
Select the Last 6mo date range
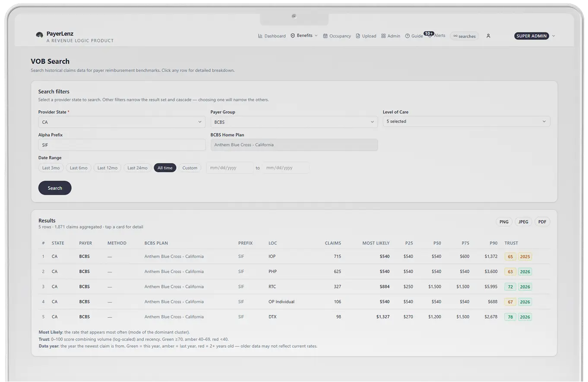pyautogui.click(x=79, y=167)
